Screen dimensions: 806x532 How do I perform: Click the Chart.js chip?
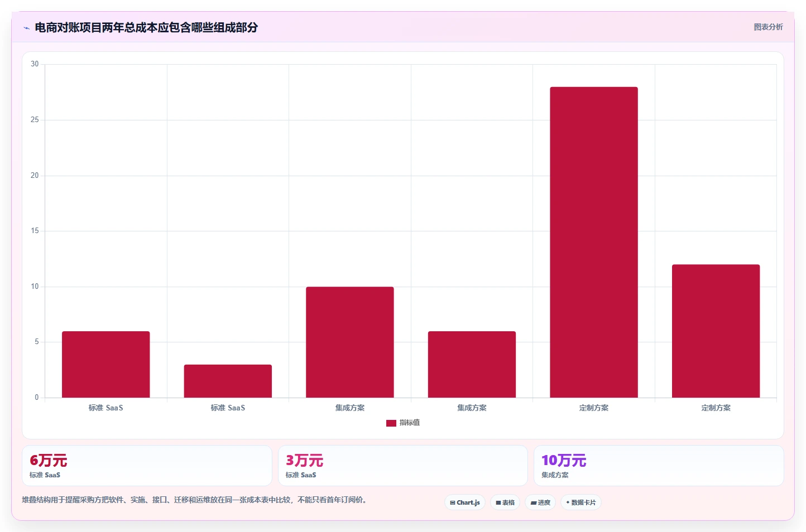tap(465, 502)
